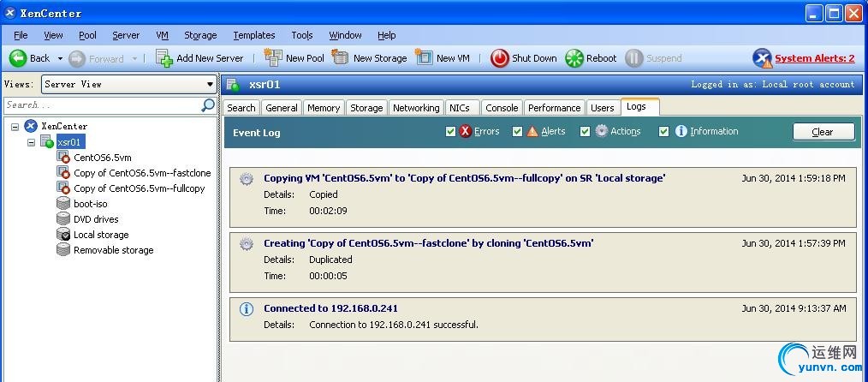This screenshot has height=382, width=868.
Task: Clear the event log with Clear button
Action: (x=823, y=132)
